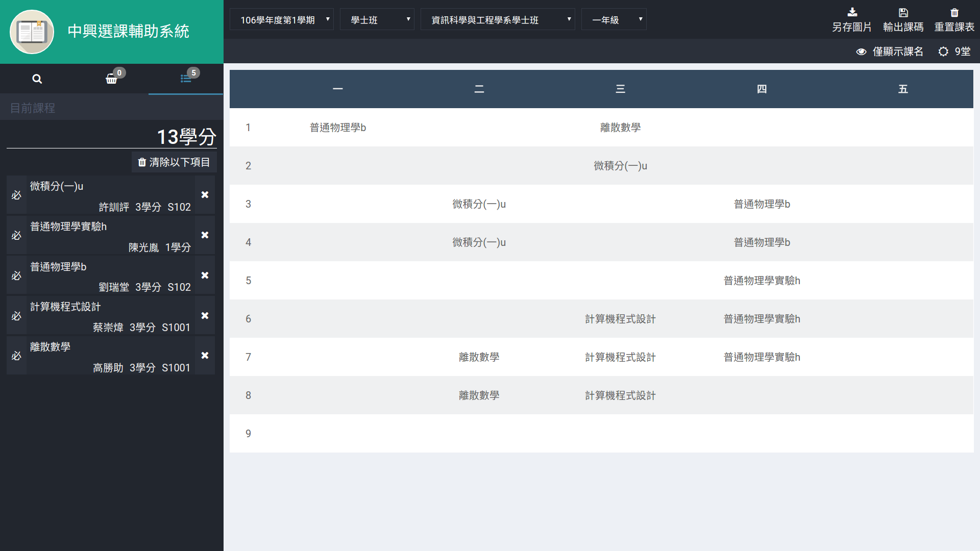
Task: Click the 重置課表 trash icon
Action: (954, 13)
